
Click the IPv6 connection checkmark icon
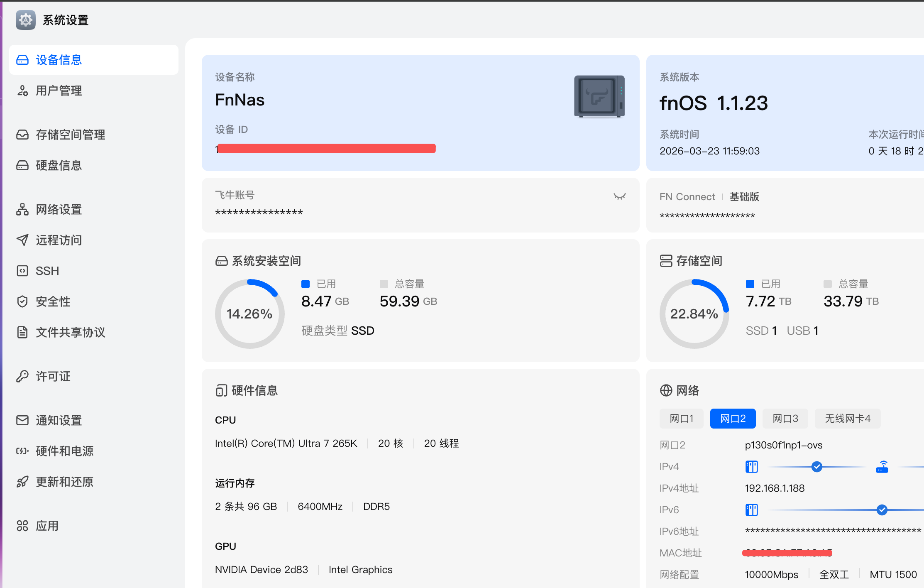tap(882, 510)
